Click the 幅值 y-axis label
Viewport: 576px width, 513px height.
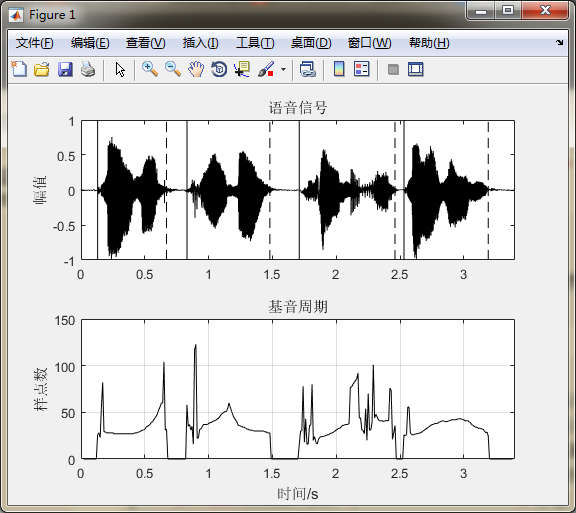40,190
